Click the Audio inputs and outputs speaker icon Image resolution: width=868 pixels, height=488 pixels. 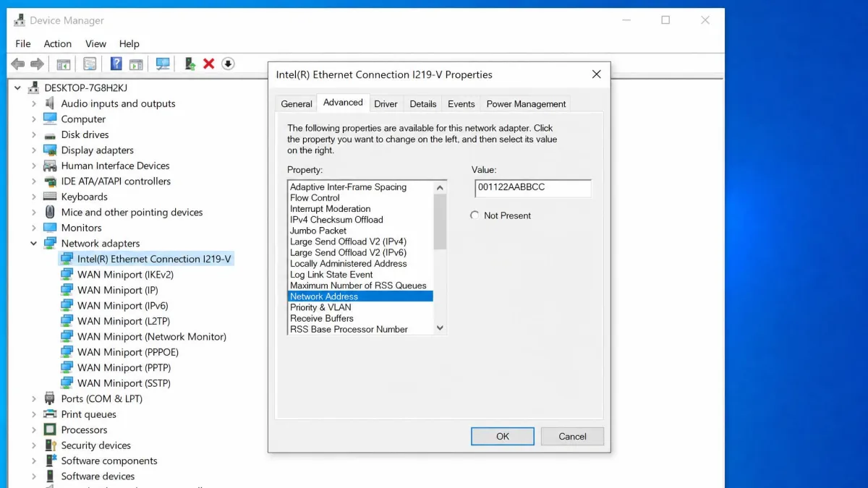pyautogui.click(x=50, y=103)
